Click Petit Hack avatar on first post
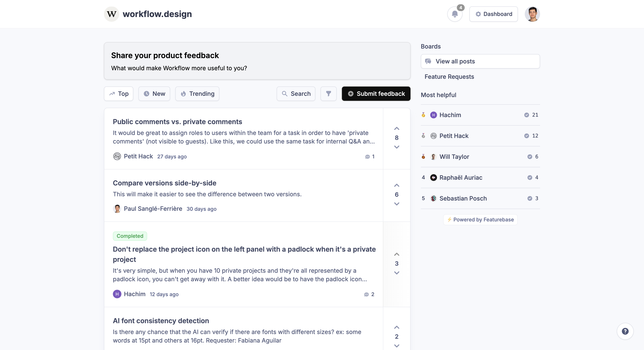644x350 pixels. (x=117, y=156)
